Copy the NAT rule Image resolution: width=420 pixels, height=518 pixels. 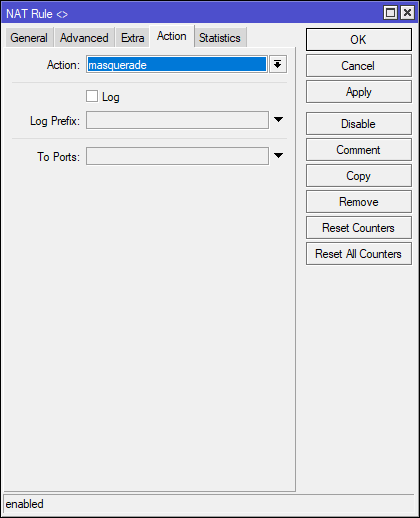pyautogui.click(x=359, y=176)
